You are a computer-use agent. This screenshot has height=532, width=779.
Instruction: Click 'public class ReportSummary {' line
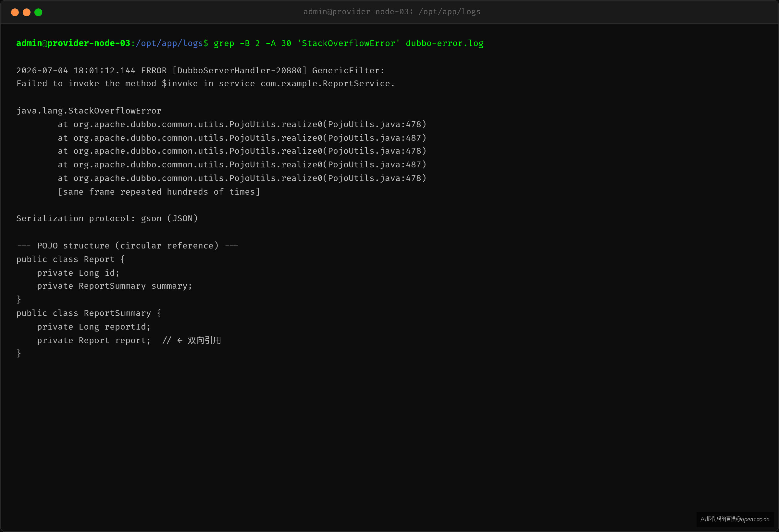pos(89,313)
